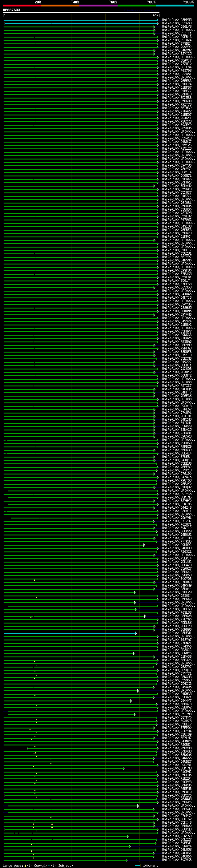Click the green alignment bar for UniRef100_C1BL29
The image size is (197, 868).
[70, 592]
